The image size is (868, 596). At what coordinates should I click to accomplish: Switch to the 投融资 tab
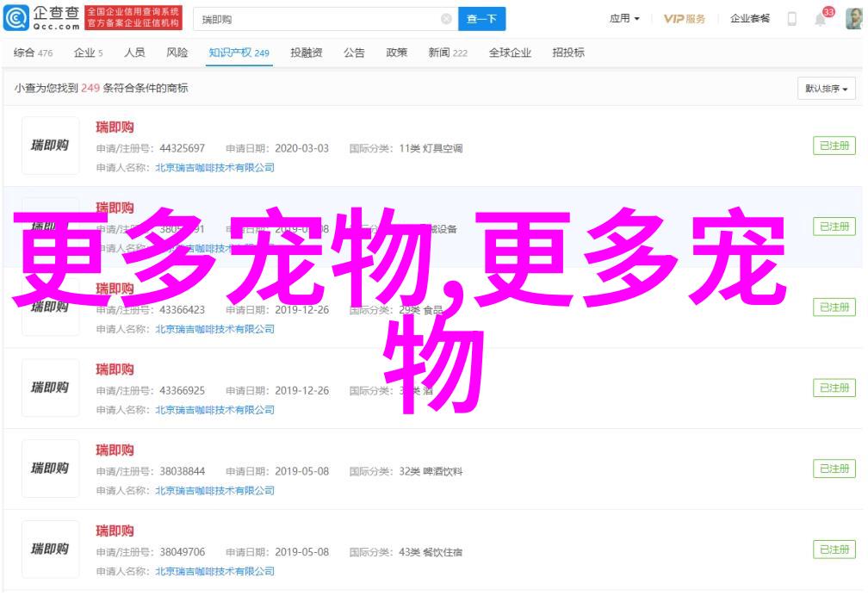coord(307,53)
